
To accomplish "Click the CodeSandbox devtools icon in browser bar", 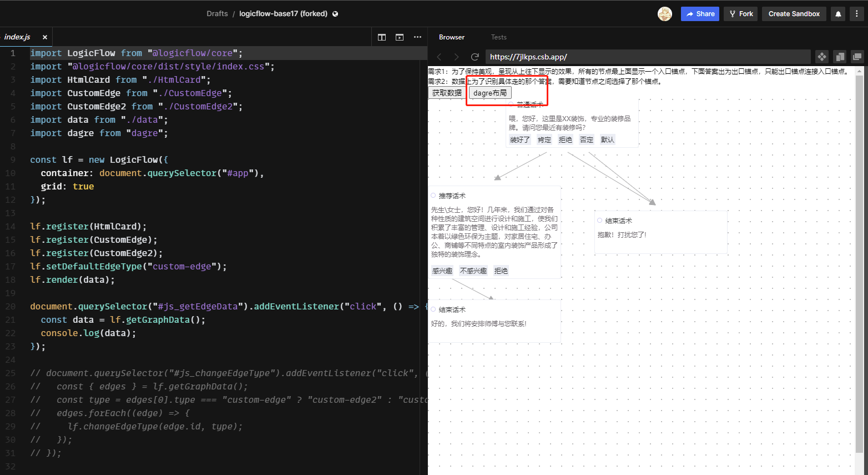I will (822, 56).
